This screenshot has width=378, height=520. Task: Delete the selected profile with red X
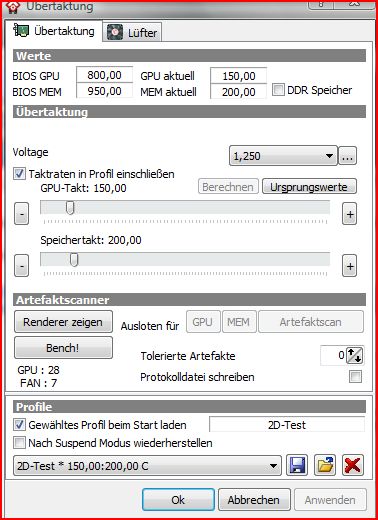point(353,465)
